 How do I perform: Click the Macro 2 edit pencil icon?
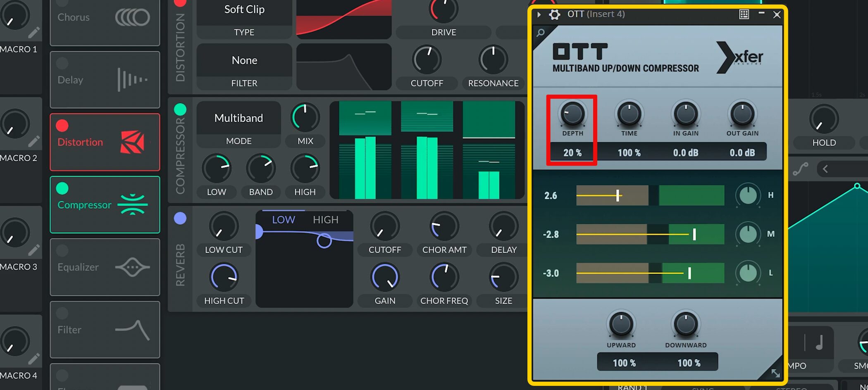point(34,141)
